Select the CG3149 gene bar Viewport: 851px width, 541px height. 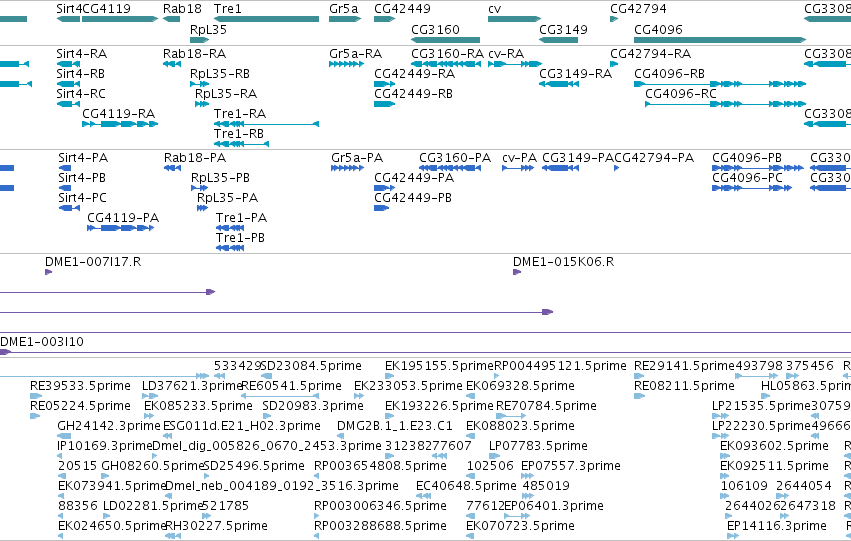(558, 40)
